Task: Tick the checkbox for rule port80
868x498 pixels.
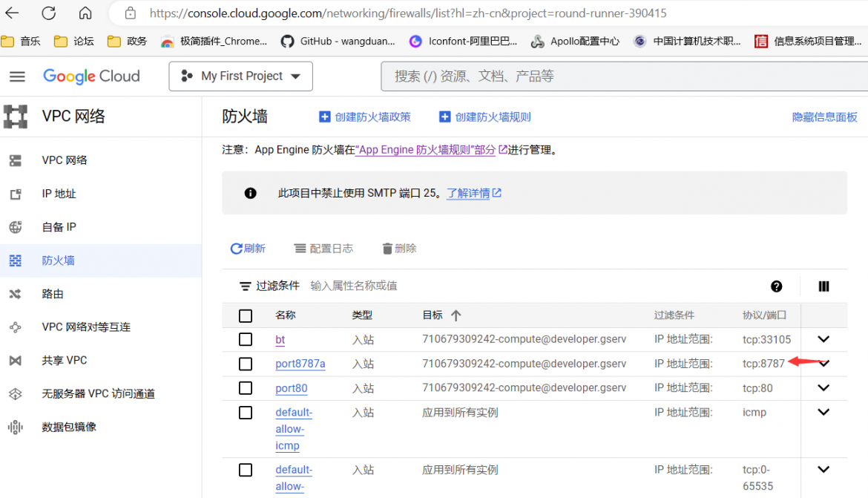Action: [x=246, y=387]
